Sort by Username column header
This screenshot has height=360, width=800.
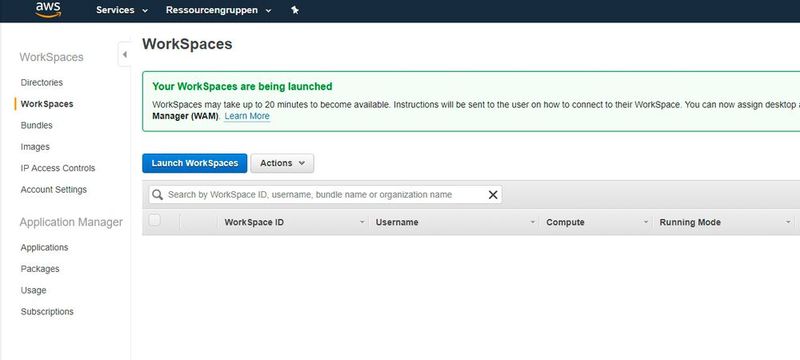click(397, 222)
